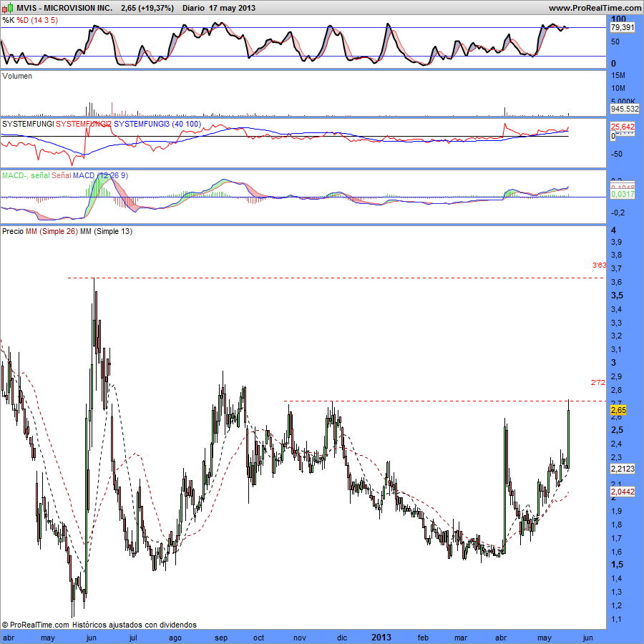Viewport: 644px width, 644px height.
Task: Select the MM (Simple 26) label
Action: pos(52,231)
